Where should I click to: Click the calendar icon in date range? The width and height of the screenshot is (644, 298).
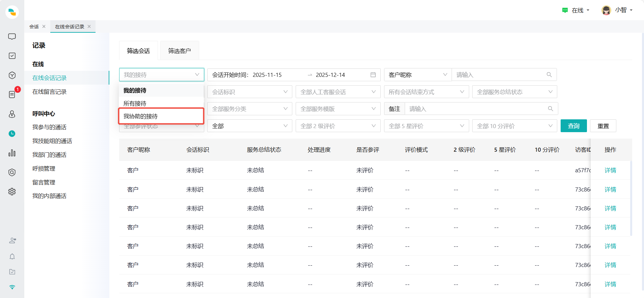coord(373,75)
